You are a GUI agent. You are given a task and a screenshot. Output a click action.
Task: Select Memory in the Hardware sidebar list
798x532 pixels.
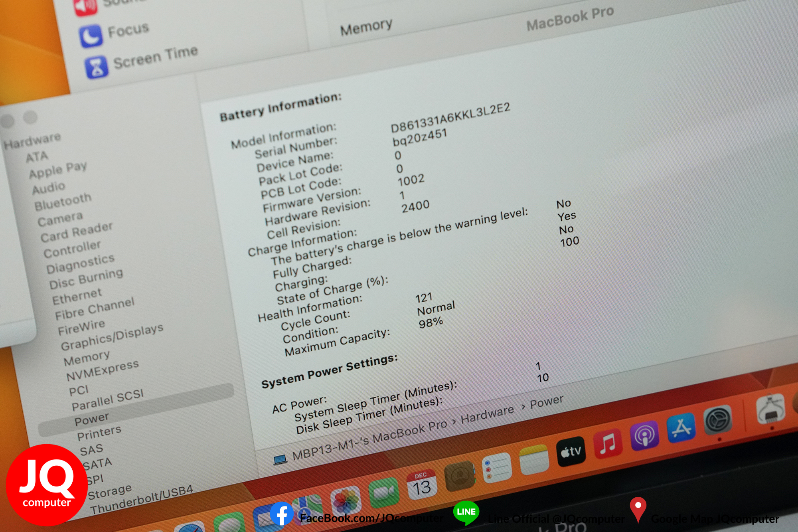87,358
